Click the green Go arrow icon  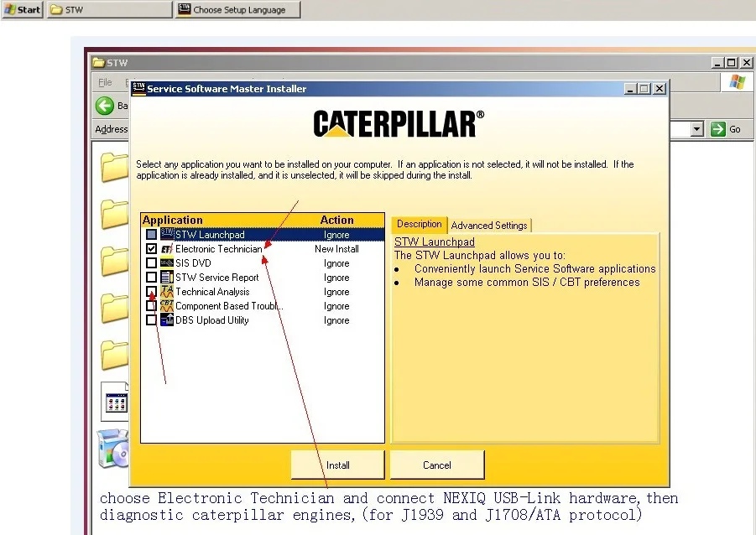(718, 129)
